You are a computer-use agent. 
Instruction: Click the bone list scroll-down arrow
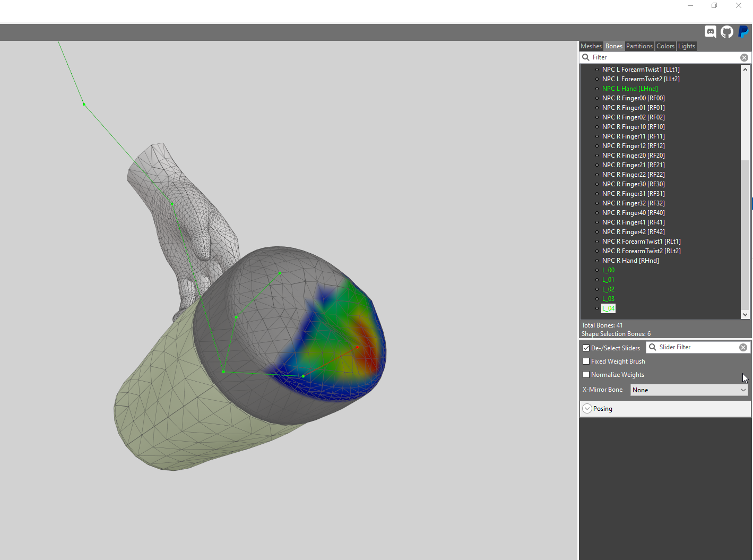pos(745,314)
